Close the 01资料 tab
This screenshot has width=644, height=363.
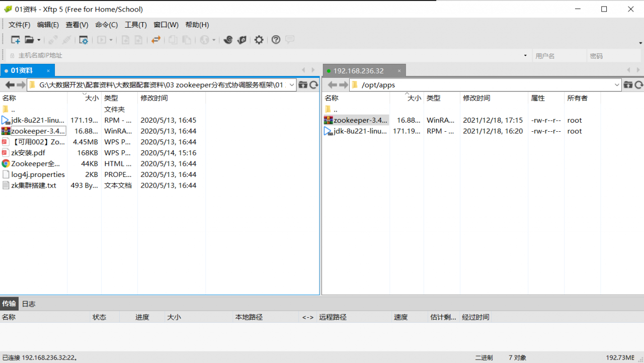point(48,71)
